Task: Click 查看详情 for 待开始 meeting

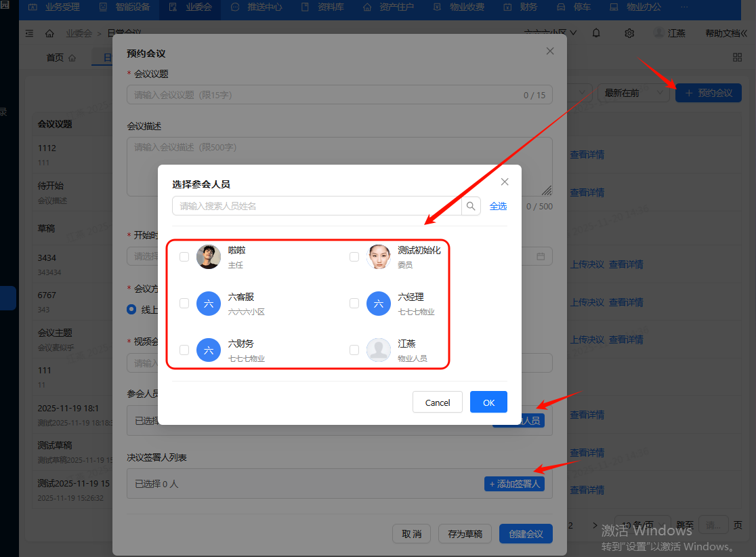Action: [587, 192]
